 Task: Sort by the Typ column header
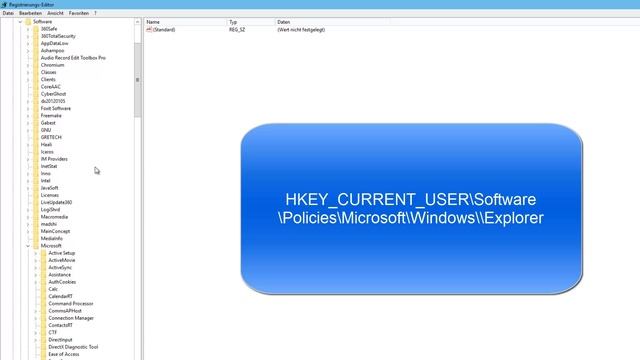pyautogui.click(x=251, y=22)
